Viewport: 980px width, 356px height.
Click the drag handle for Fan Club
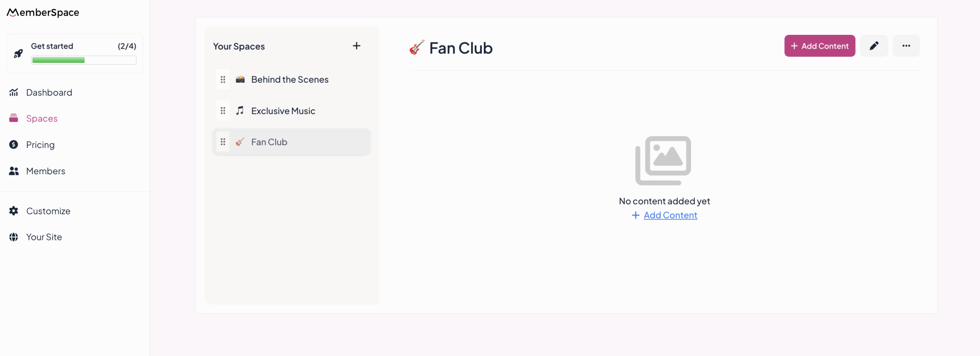223,142
